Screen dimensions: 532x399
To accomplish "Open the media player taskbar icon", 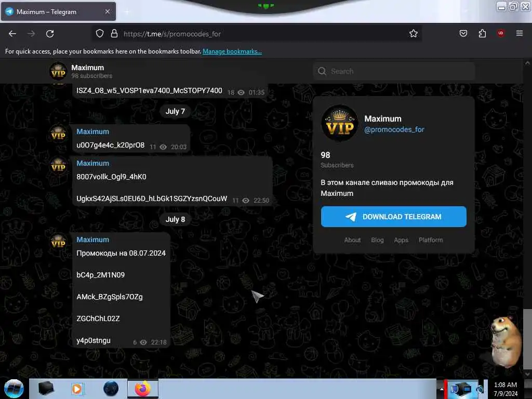I will pyautogui.click(x=77, y=389).
